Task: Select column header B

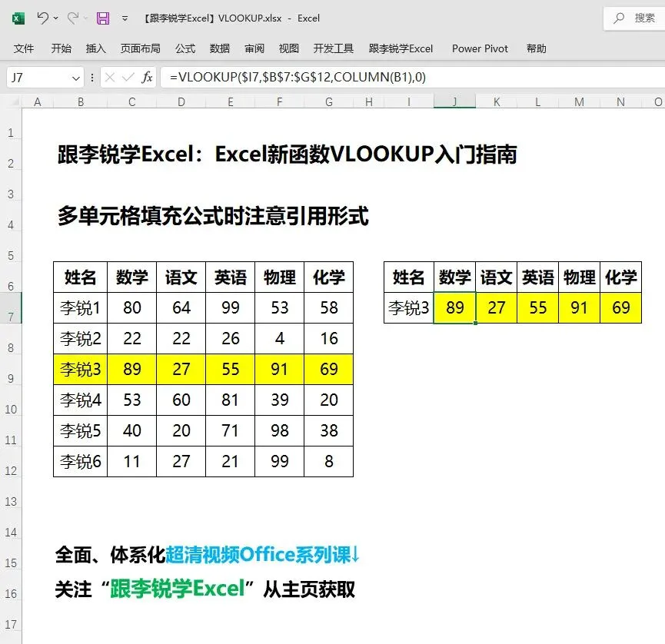Action: pos(81,101)
